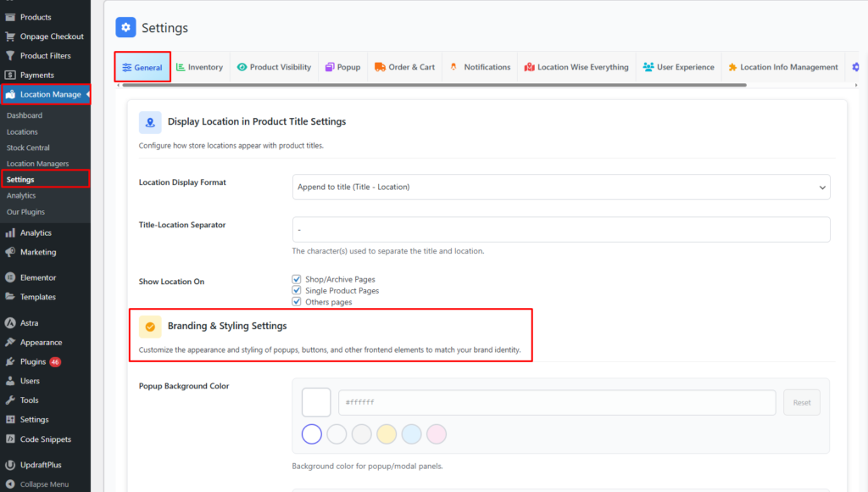Click the Inventory tab chart icon
The height and width of the screenshot is (492, 868).
tap(181, 67)
